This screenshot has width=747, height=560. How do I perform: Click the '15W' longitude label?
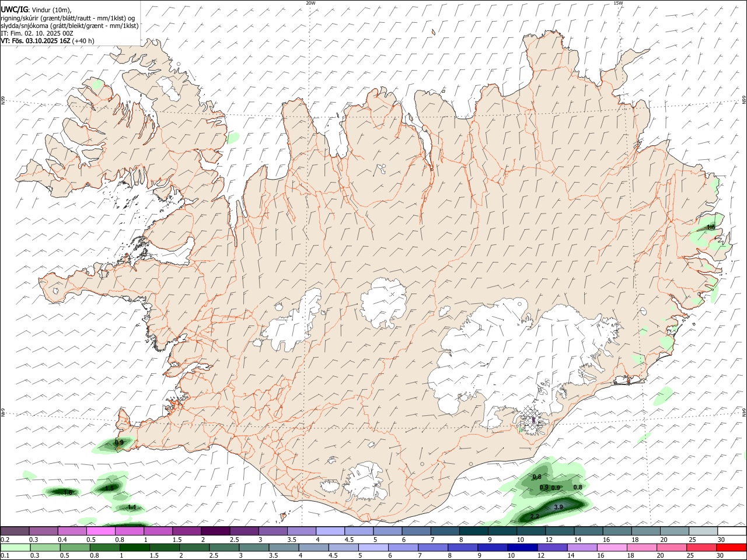click(x=618, y=3)
